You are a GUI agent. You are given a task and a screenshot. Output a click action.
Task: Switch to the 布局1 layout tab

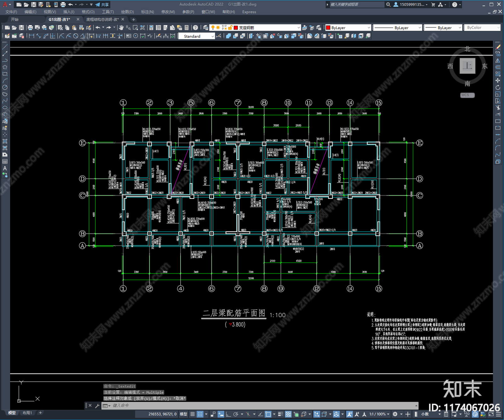click(x=27, y=413)
